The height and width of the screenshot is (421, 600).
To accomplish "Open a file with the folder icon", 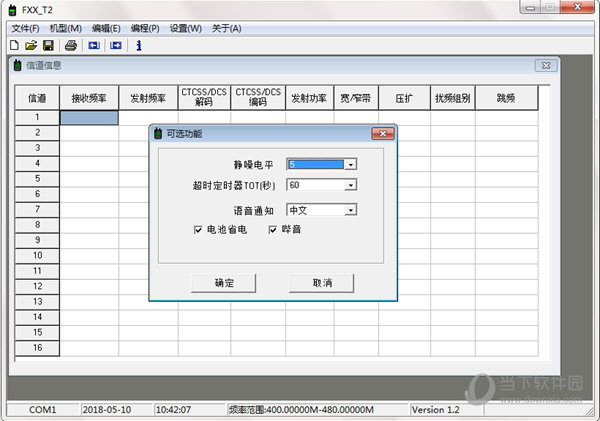I will click(31, 46).
